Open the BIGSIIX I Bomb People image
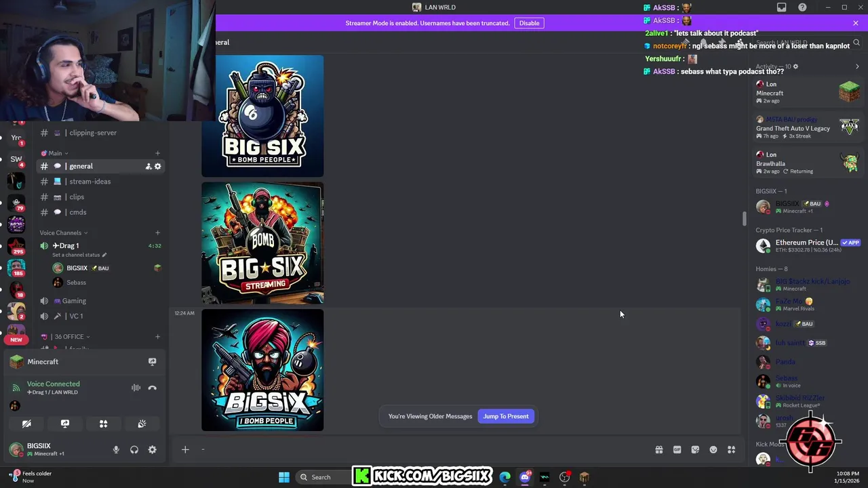The width and height of the screenshot is (868, 488). click(x=262, y=370)
